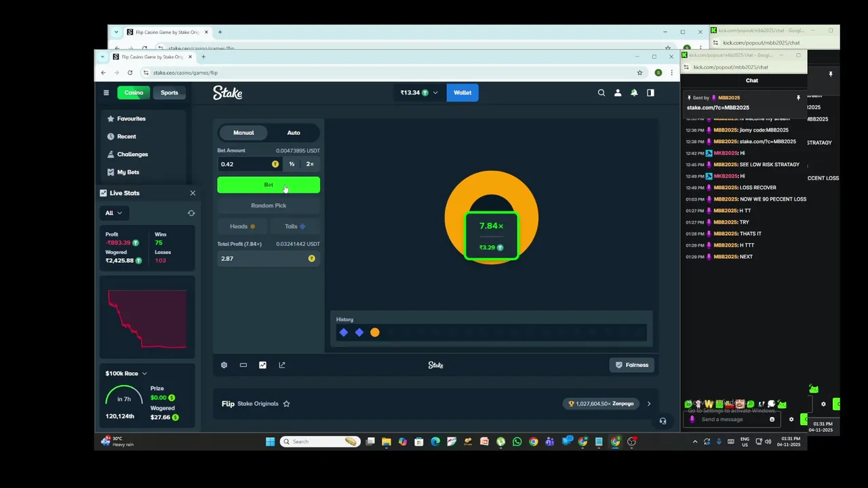Pop out the game window icon
The image size is (868, 488).
(x=282, y=365)
